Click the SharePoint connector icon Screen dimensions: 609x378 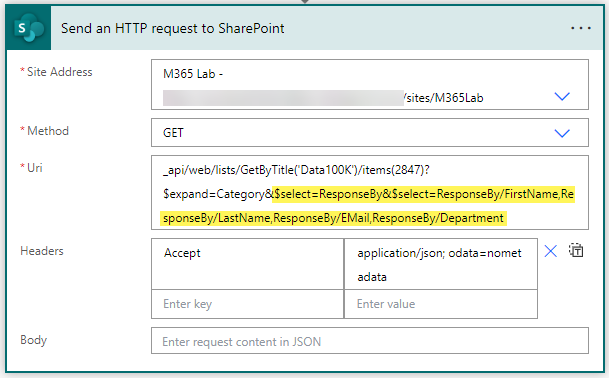[x=28, y=28]
